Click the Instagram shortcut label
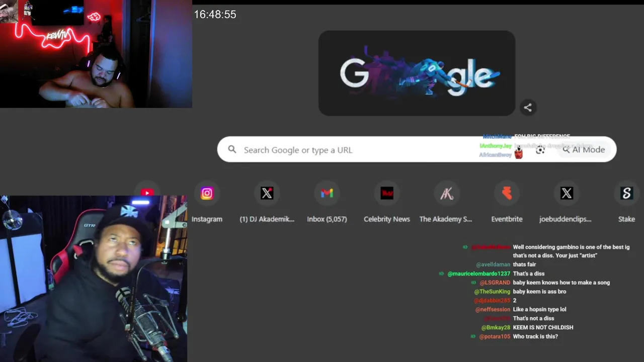The width and height of the screenshot is (644, 362). [207, 219]
